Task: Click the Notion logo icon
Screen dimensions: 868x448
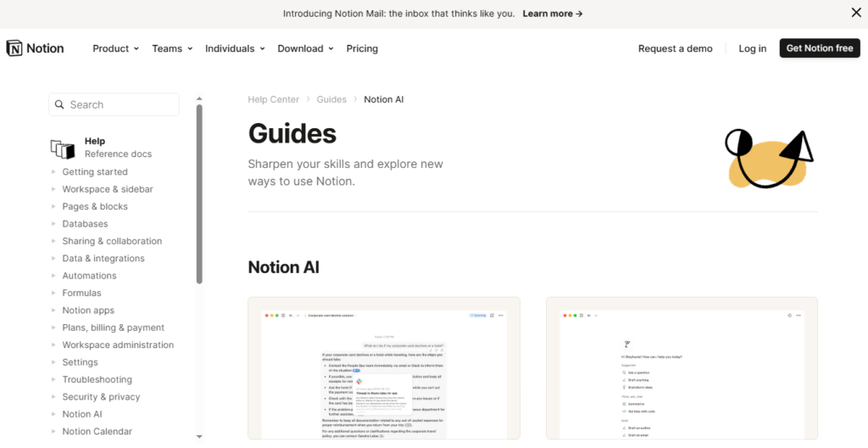Action: click(14, 48)
